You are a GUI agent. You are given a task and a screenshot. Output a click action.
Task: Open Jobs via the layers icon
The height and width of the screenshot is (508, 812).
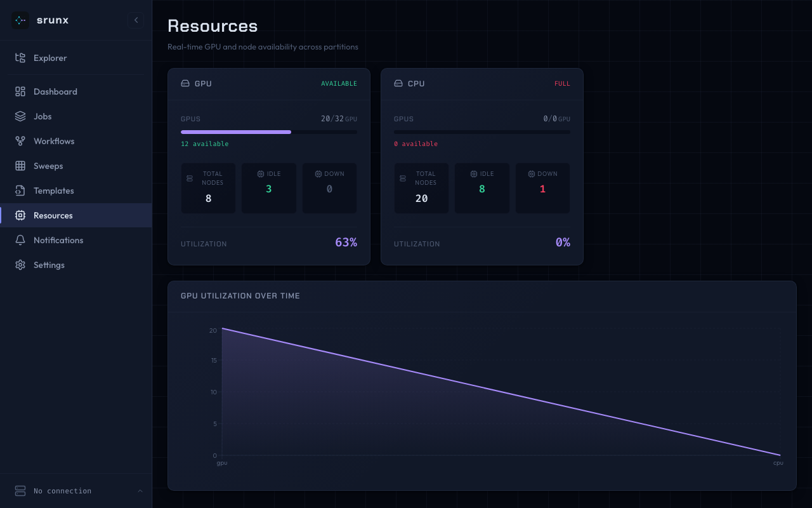20,116
